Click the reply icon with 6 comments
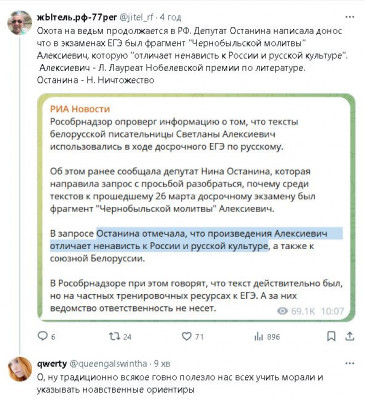The image size is (365, 400). click(x=43, y=336)
